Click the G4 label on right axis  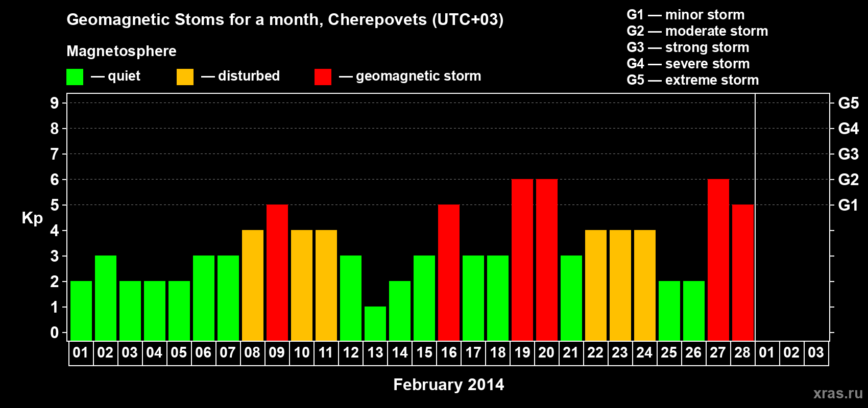[849, 129]
